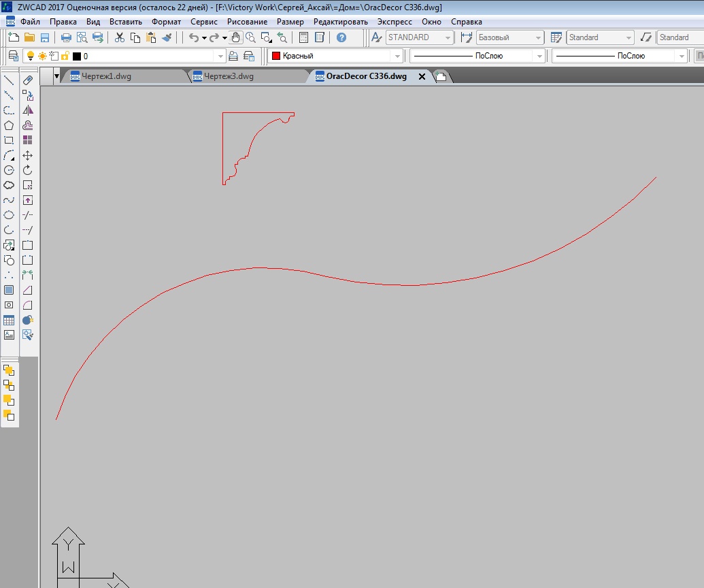Select the Polygon drawing tool

pyautogui.click(x=9, y=125)
